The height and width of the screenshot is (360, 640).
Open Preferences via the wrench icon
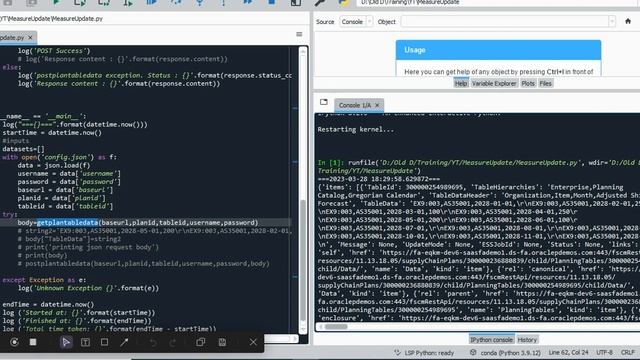click(320, 2)
